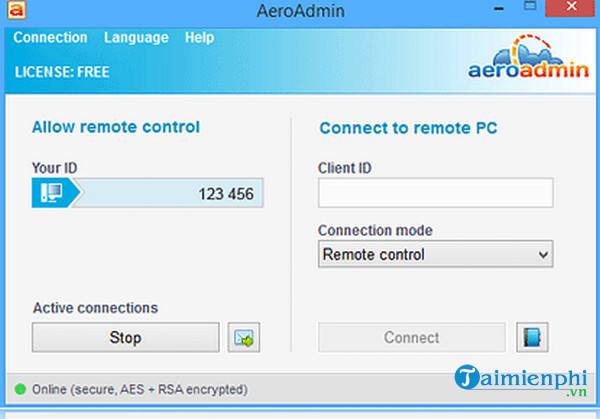Minimize the AeroAdmin window
600x419 pixels.
pyautogui.click(x=499, y=8)
